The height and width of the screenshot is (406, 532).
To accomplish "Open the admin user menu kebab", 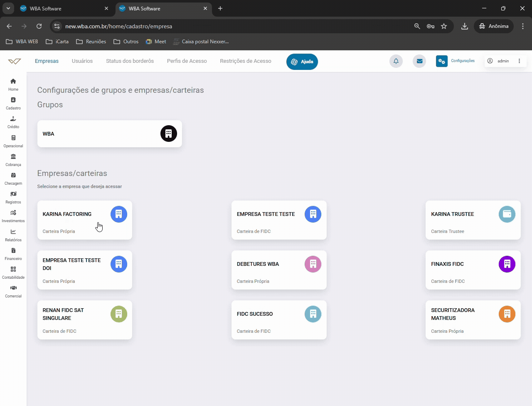I will 519,61.
